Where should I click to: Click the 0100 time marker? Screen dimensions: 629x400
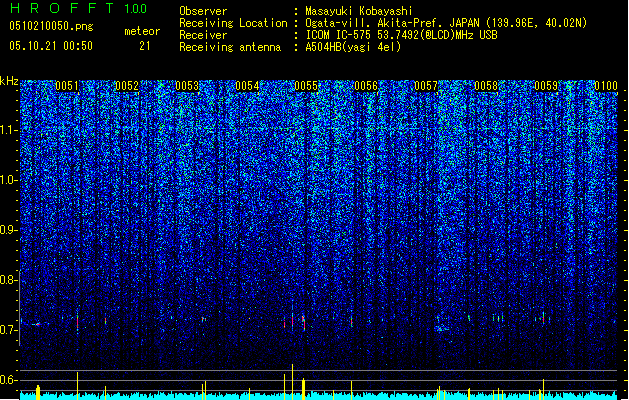click(606, 86)
